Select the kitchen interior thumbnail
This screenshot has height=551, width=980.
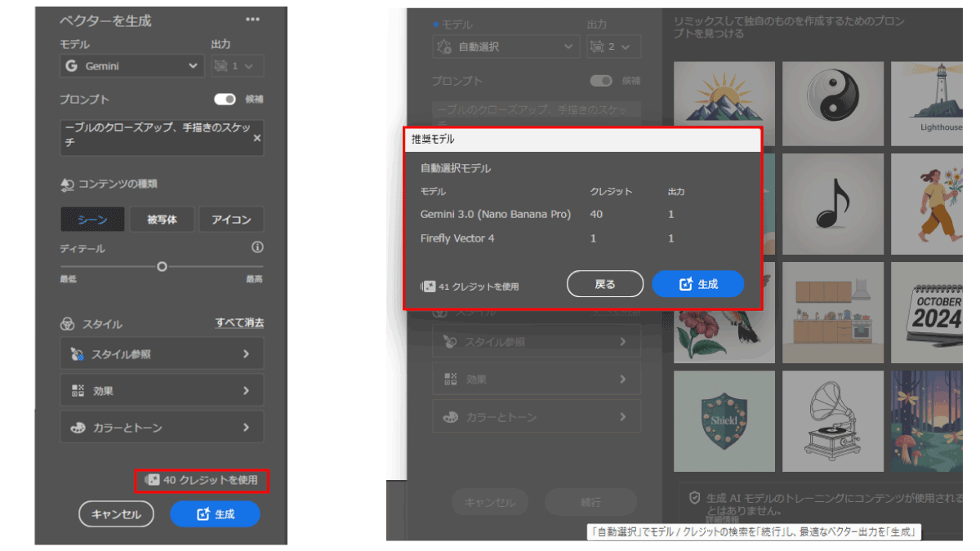coord(832,313)
